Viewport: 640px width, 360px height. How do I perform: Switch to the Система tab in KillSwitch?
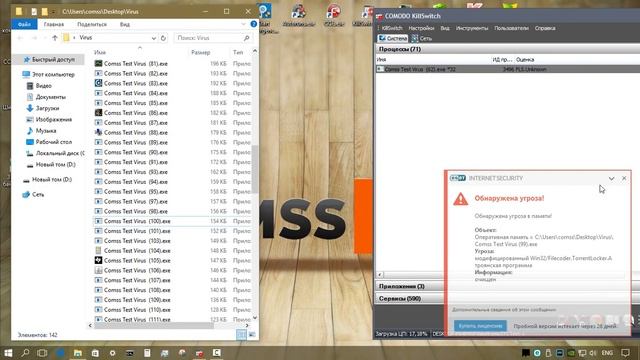click(393, 38)
